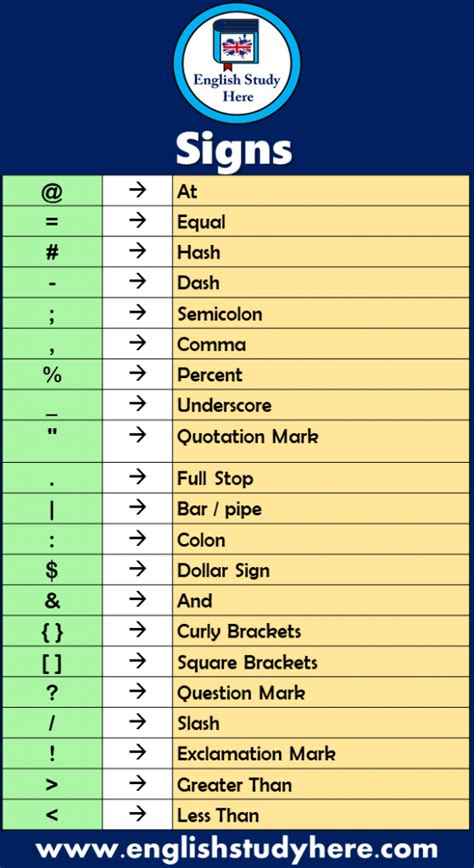
Task: Click the Signs title heading
Action: tap(234, 149)
